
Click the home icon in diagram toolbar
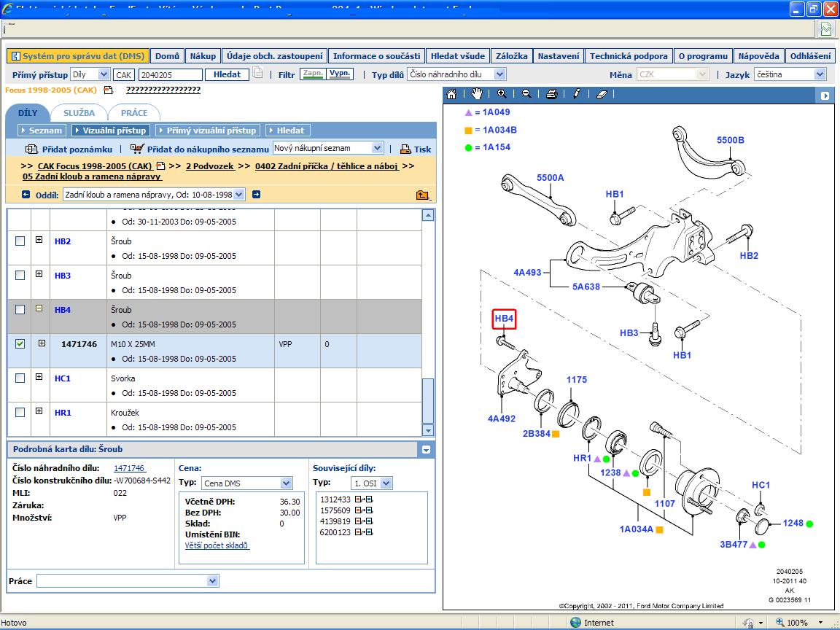452,94
